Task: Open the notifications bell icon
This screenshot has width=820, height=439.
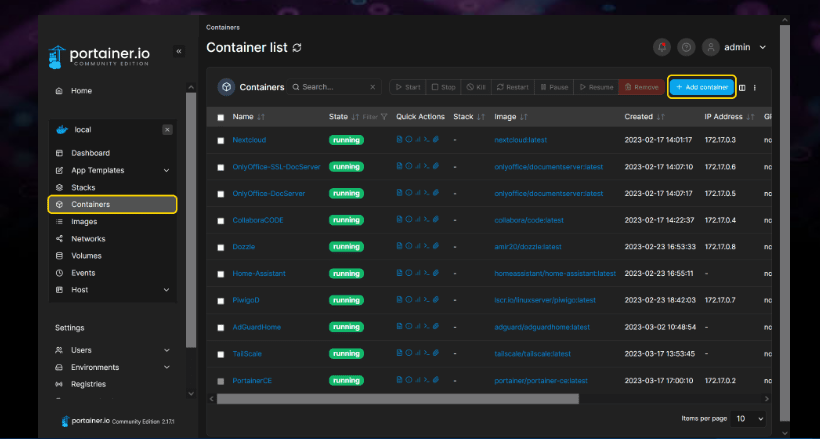Action: (x=662, y=47)
